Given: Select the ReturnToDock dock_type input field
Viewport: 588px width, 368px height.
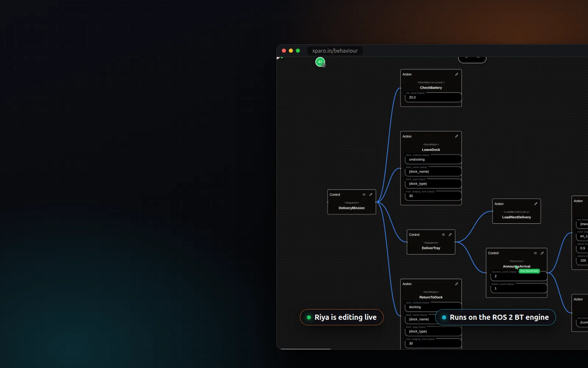Looking at the screenshot, I should (x=433, y=331).
